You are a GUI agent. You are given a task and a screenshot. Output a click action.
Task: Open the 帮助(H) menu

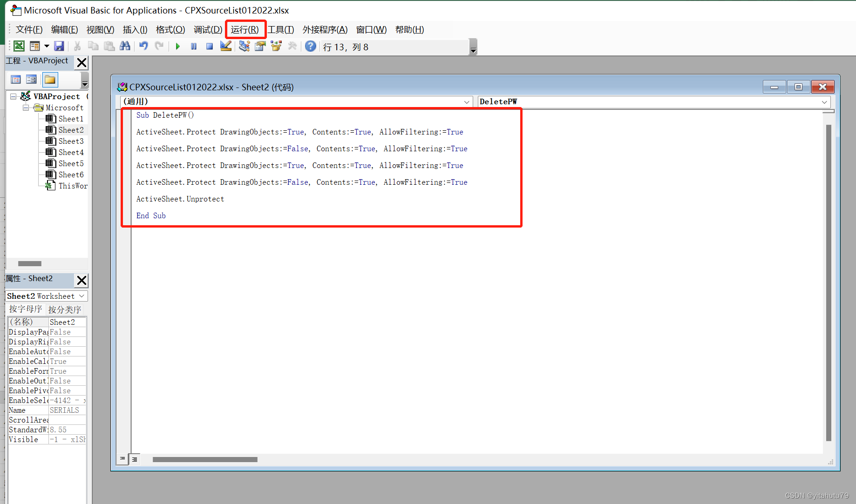click(x=409, y=30)
